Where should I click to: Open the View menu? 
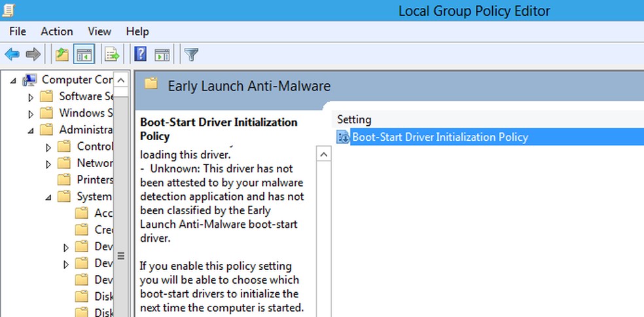point(99,31)
